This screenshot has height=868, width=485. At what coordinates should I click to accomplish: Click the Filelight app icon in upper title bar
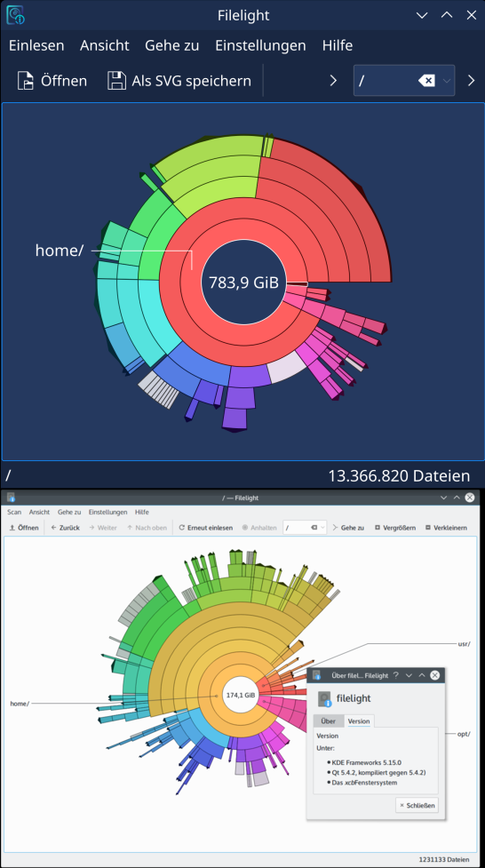coord(15,15)
